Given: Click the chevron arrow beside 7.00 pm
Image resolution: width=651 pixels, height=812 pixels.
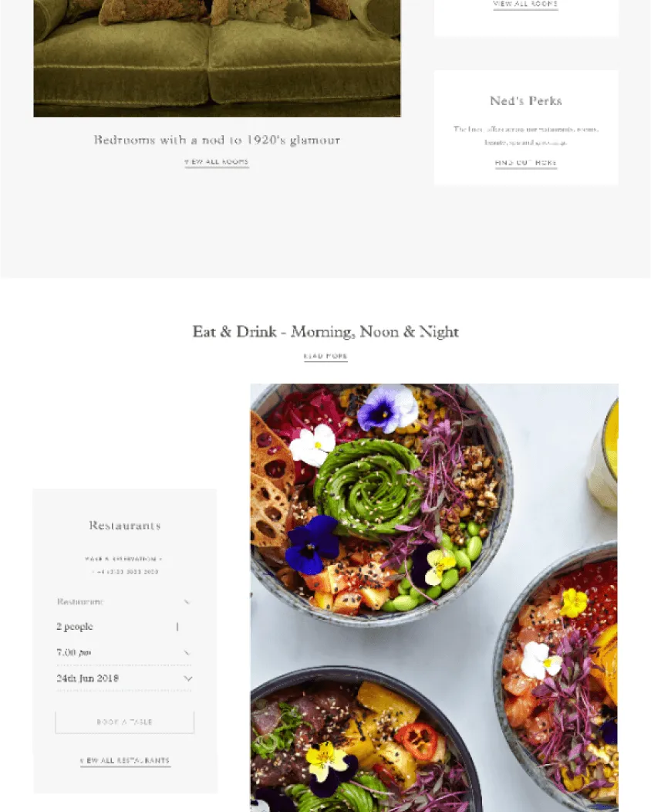Looking at the screenshot, I should tap(187, 652).
